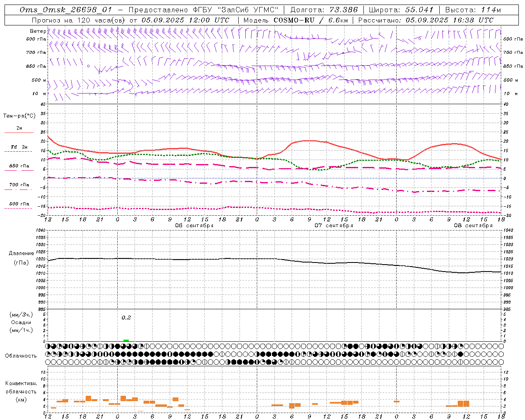This screenshot has height=420, width=525.
Task: Click the 08 сентября date label
Action: [473, 226]
